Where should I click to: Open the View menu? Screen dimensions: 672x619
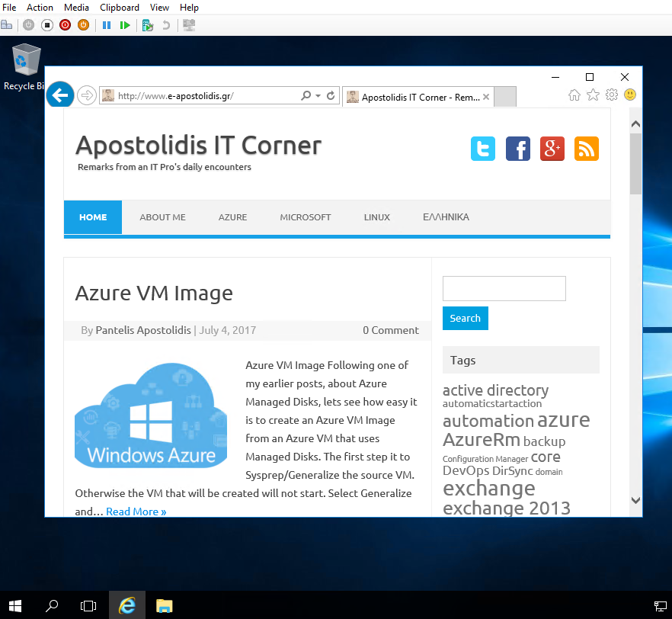pos(159,8)
